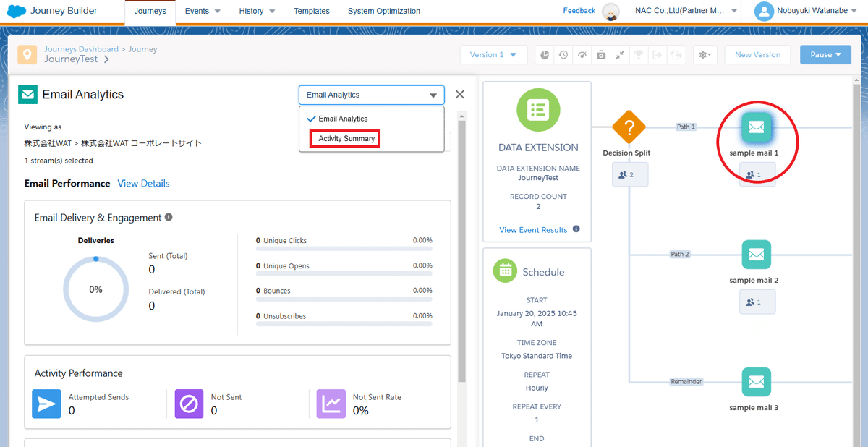The height and width of the screenshot is (447, 868).
Task: Click the Data Extension green list icon
Action: (537, 110)
